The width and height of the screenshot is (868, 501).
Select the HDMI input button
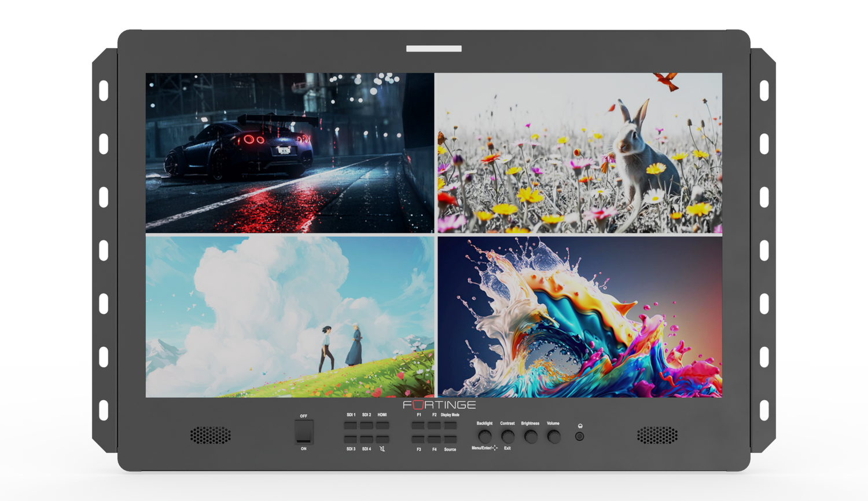click(x=382, y=425)
